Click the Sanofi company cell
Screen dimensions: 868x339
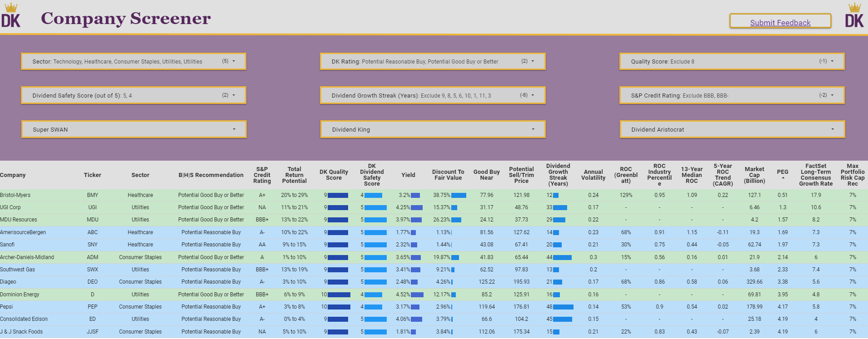pos(7,245)
